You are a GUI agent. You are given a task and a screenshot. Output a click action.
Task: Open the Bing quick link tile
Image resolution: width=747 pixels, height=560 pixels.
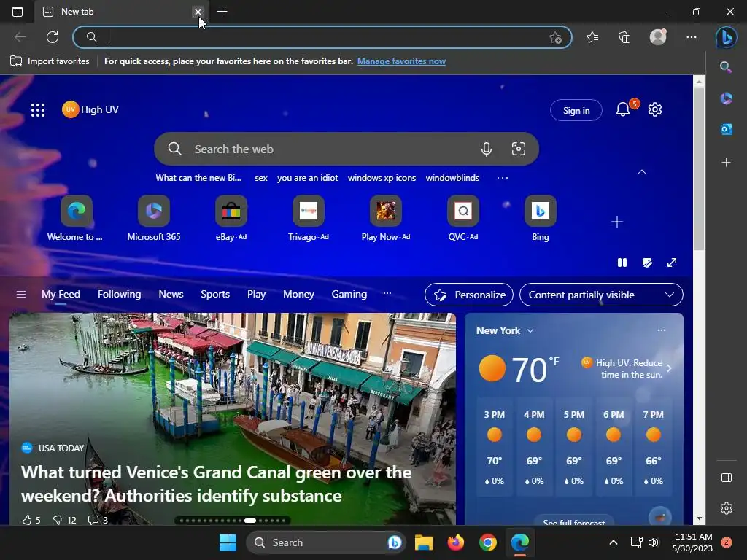pos(541,219)
